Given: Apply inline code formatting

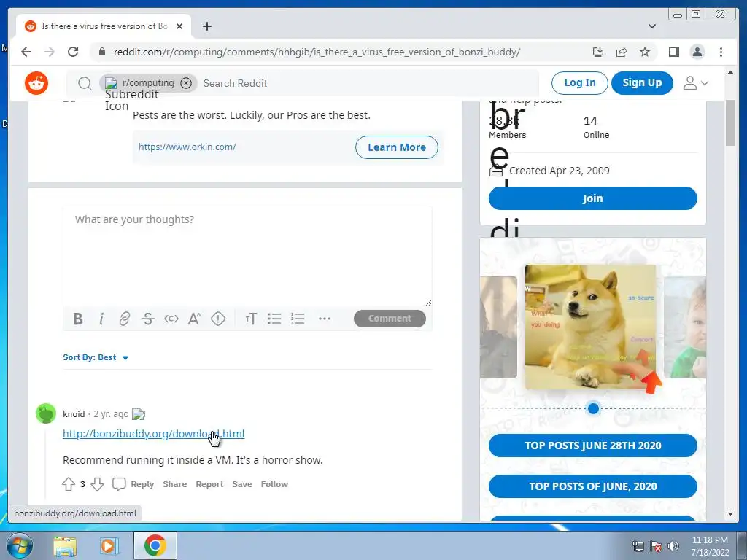Looking at the screenshot, I should 171,319.
